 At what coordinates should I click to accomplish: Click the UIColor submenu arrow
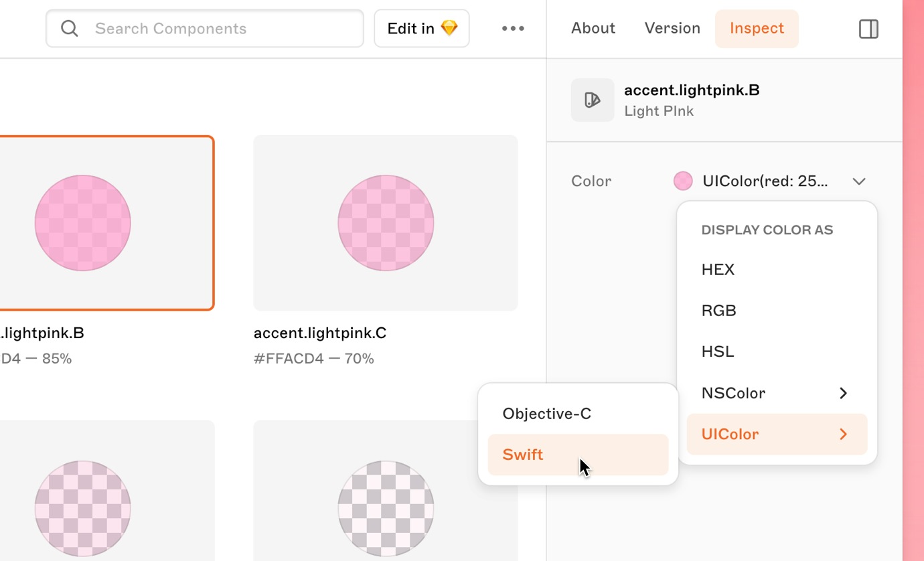[x=843, y=434]
